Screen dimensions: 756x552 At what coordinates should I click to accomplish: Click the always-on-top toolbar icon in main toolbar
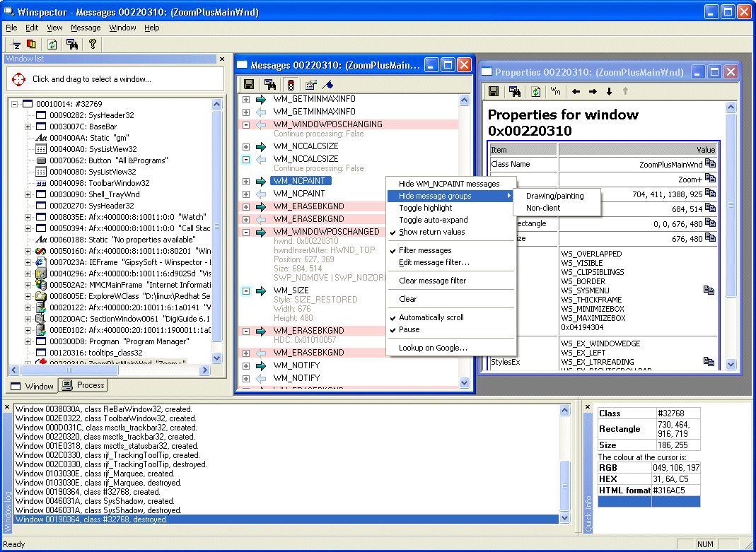(x=16, y=45)
